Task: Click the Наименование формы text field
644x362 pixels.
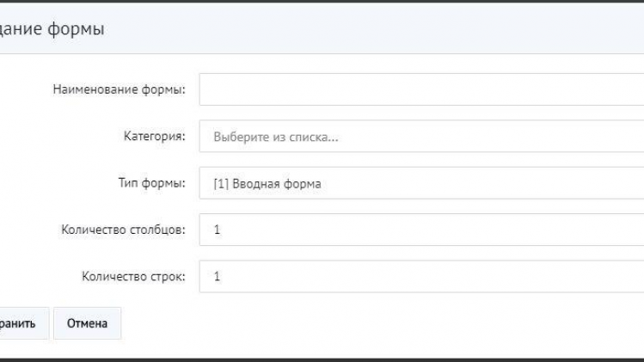Action: [x=421, y=89]
